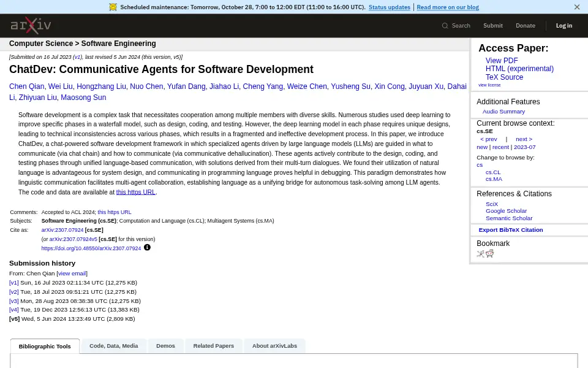Open version v3 in Submission history
The image size is (588, 368).
point(14,301)
